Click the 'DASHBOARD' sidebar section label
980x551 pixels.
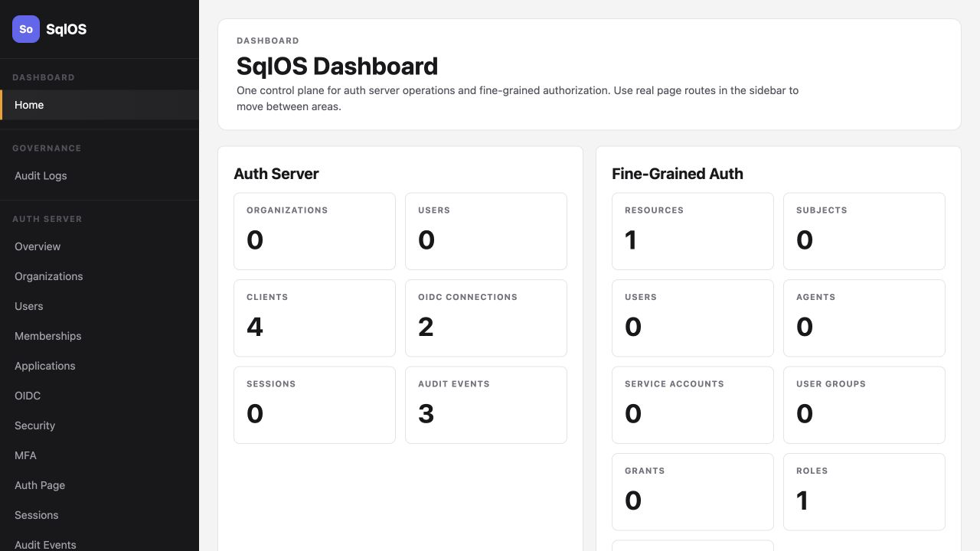pyautogui.click(x=44, y=77)
